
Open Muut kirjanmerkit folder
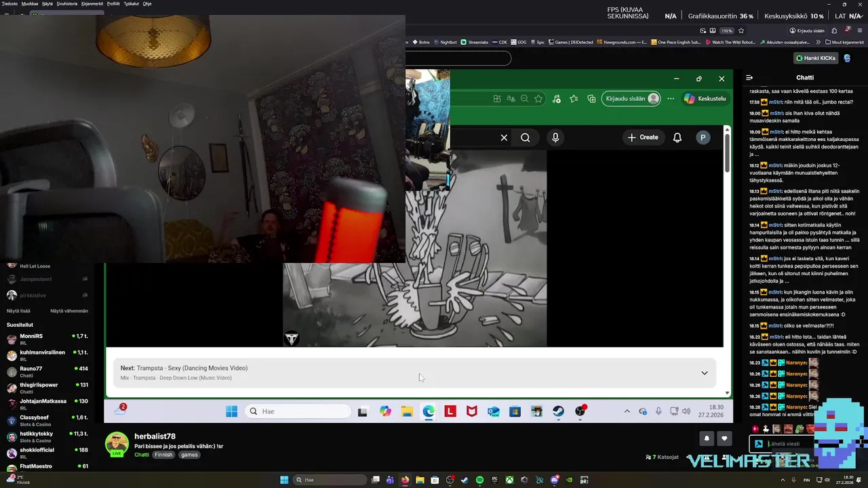[x=845, y=42]
